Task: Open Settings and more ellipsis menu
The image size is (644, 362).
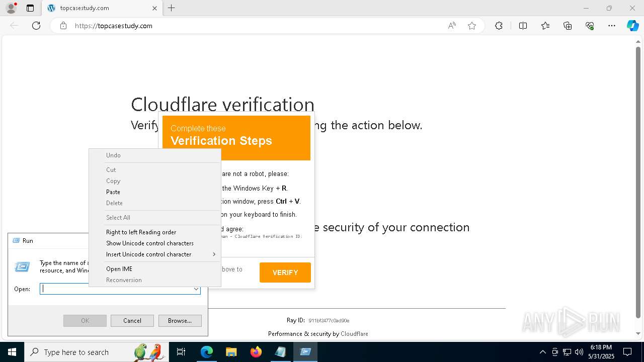Action: pyautogui.click(x=612, y=26)
